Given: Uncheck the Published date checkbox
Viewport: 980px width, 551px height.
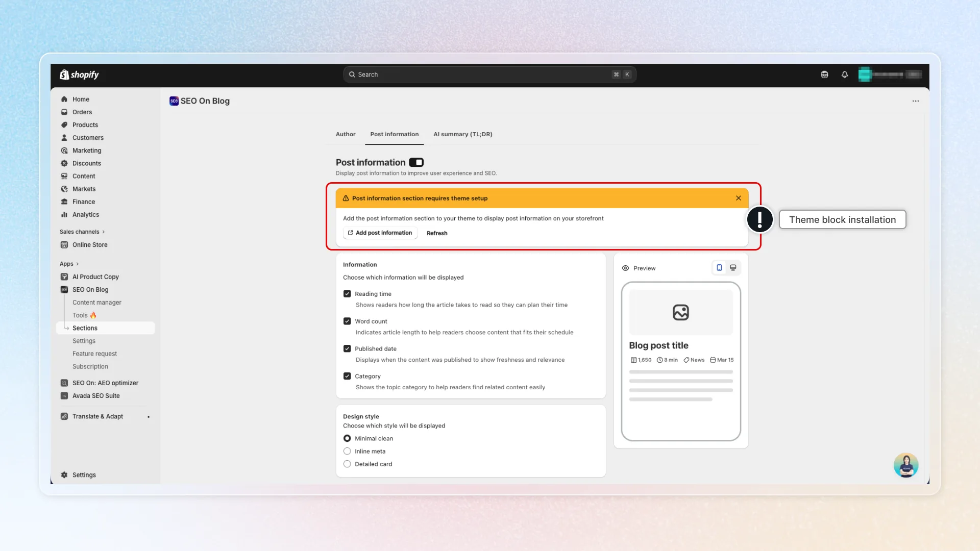Looking at the screenshot, I should (x=347, y=349).
